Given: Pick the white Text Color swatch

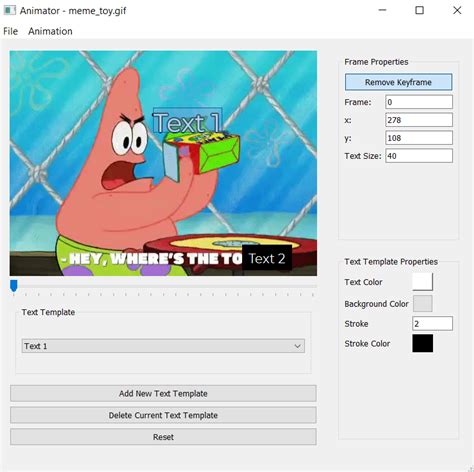Looking at the screenshot, I should pyautogui.click(x=422, y=282).
